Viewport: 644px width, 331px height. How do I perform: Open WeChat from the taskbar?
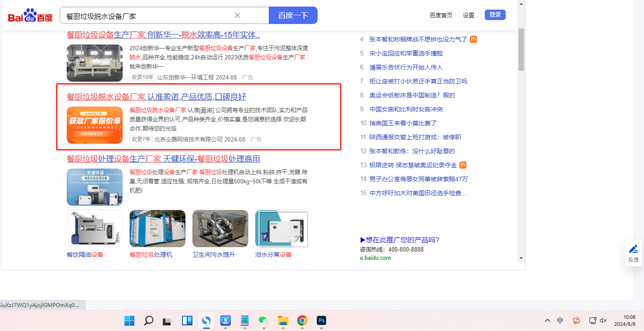click(264, 321)
